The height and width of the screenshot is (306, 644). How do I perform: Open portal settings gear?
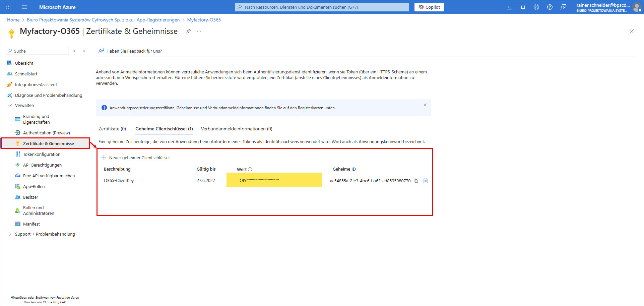point(536,7)
